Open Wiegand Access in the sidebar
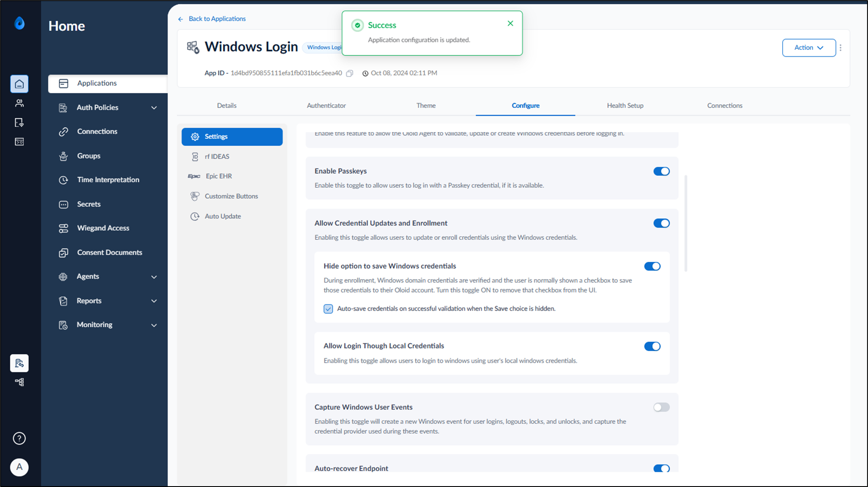Viewport: 868px width, 487px height. (x=103, y=228)
